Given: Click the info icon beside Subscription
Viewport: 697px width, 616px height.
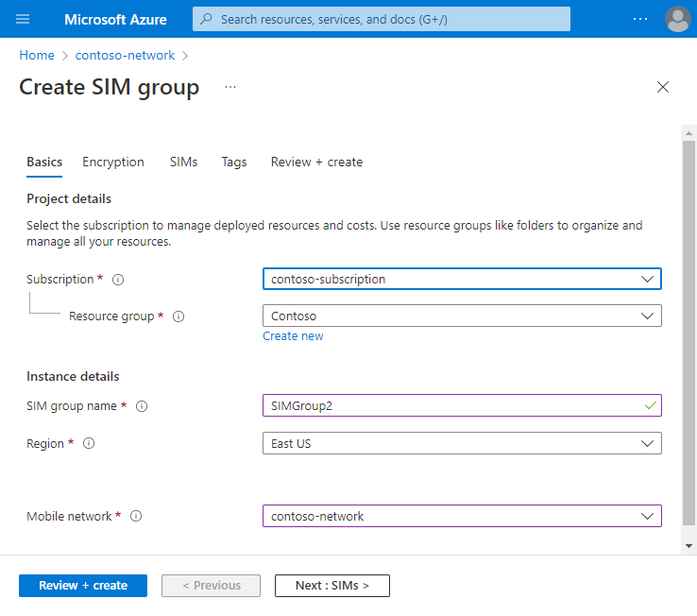Looking at the screenshot, I should pyautogui.click(x=119, y=280).
